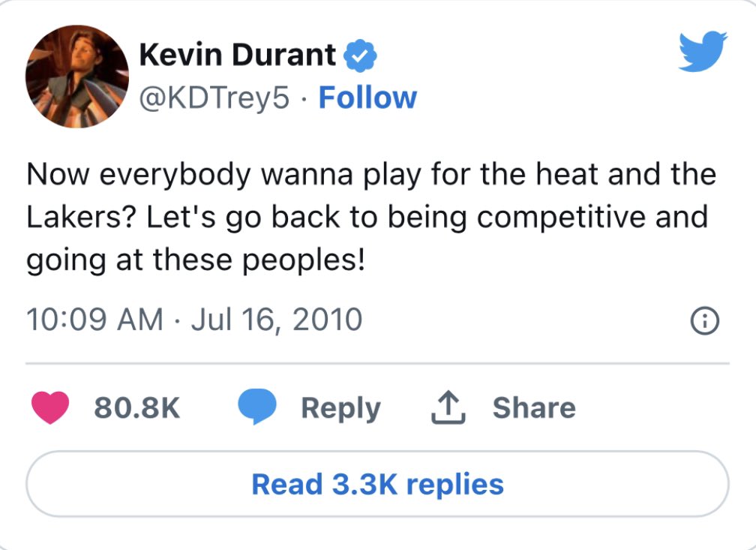Follow Kevin Durant's account
This screenshot has width=756, height=550.
367,97
